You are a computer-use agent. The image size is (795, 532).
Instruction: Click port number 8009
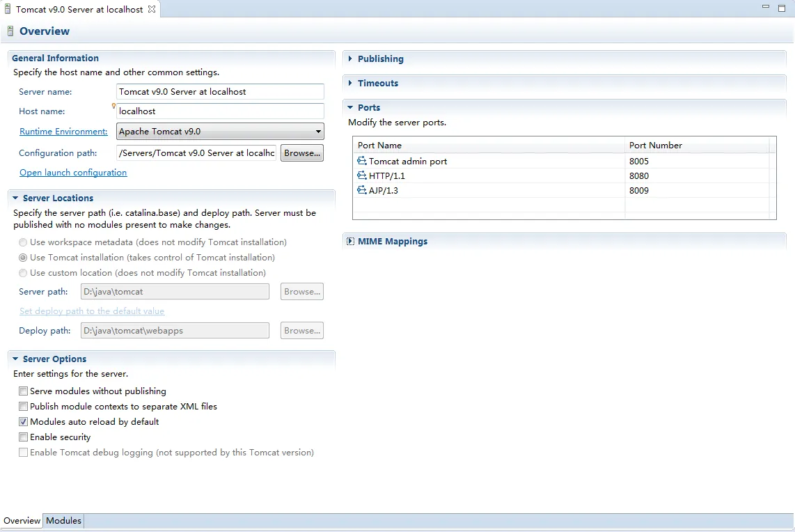coord(639,191)
